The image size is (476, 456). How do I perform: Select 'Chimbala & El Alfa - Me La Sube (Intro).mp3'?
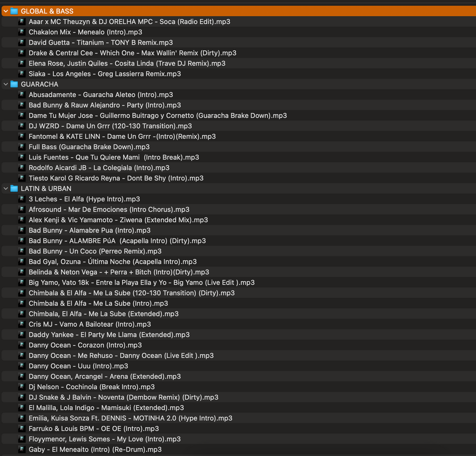[x=99, y=304]
